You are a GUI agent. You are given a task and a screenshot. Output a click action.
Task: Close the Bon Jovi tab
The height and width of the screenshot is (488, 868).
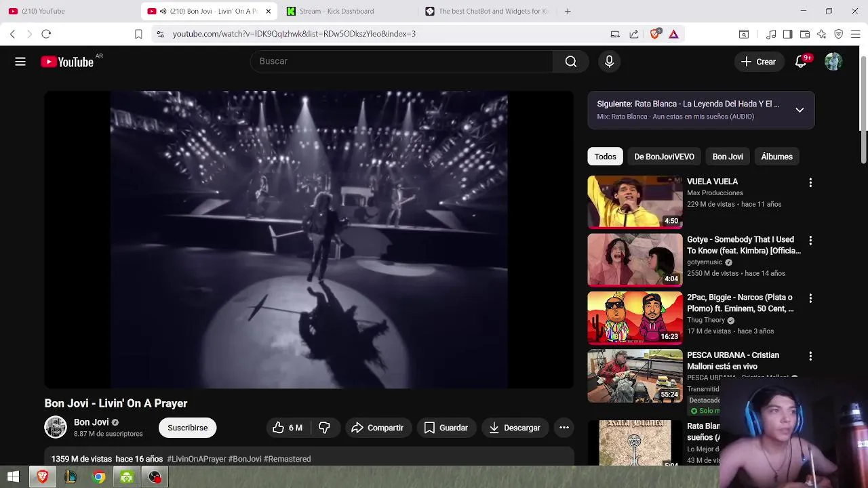point(269,11)
